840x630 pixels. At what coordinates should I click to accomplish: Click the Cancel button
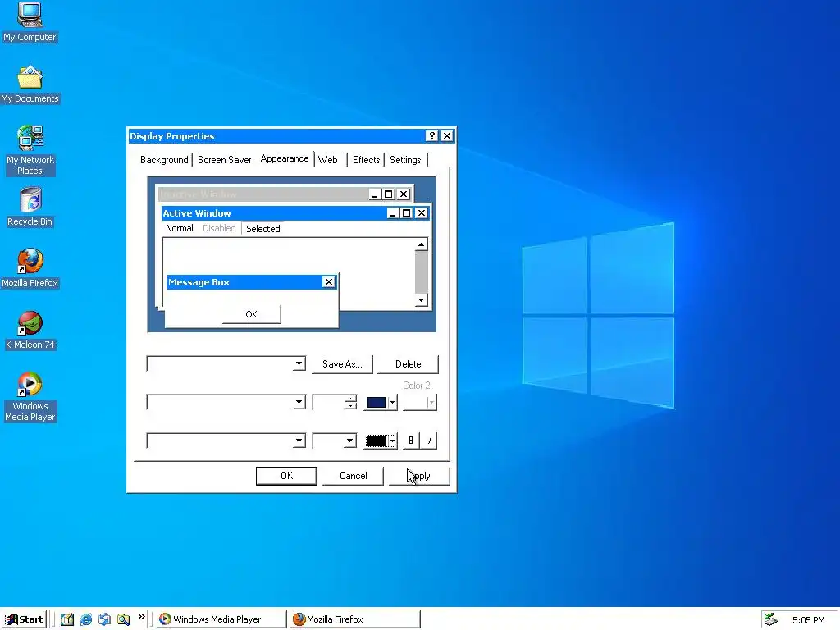[x=353, y=476]
